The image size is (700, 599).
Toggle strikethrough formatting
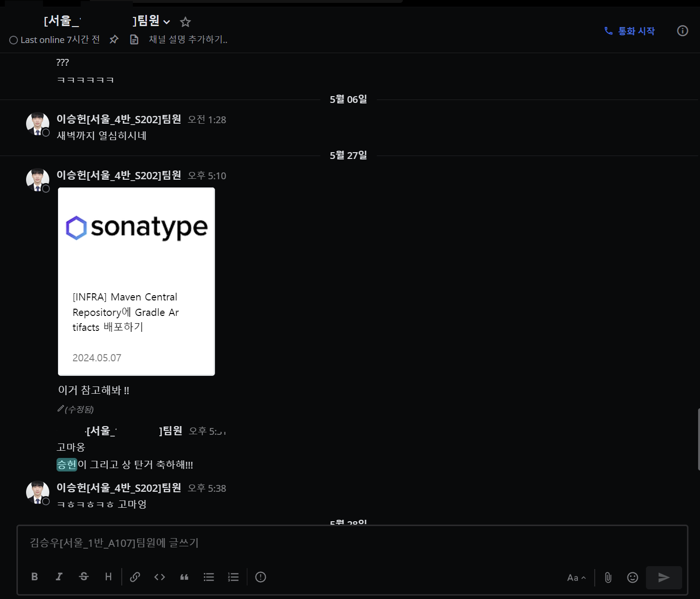pyautogui.click(x=84, y=577)
